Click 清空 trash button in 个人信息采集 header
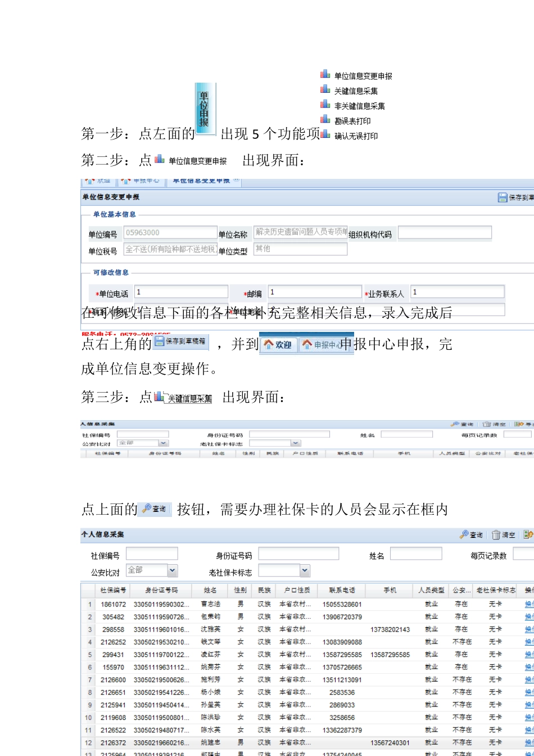 pyautogui.click(x=504, y=535)
